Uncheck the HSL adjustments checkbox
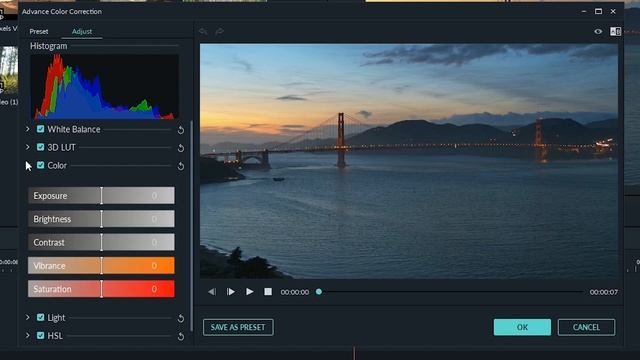The height and width of the screenshot is (360, 640). [x=40, y=335]
